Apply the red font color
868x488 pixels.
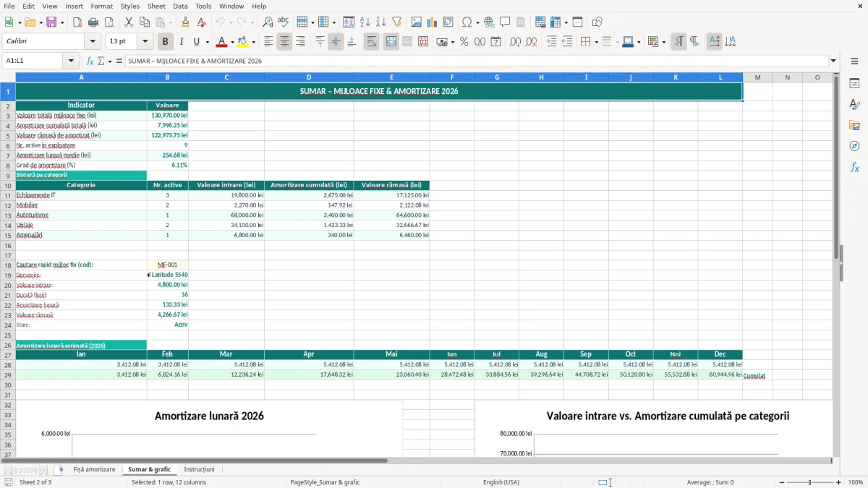pos(222,42)
